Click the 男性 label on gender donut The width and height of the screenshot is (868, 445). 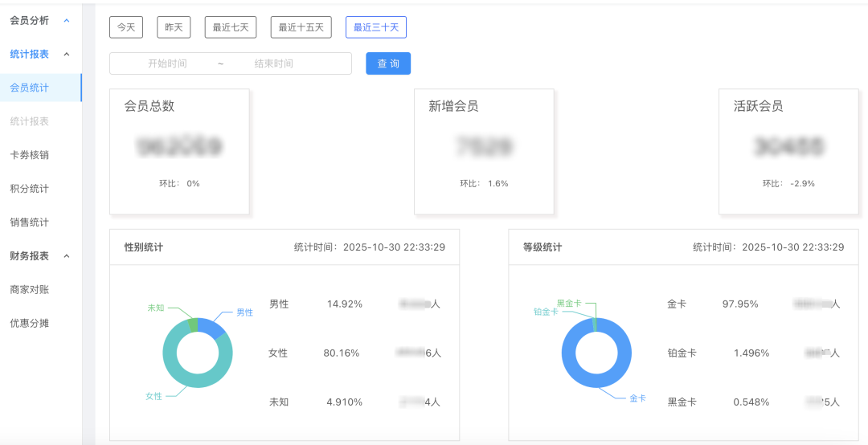244,312
